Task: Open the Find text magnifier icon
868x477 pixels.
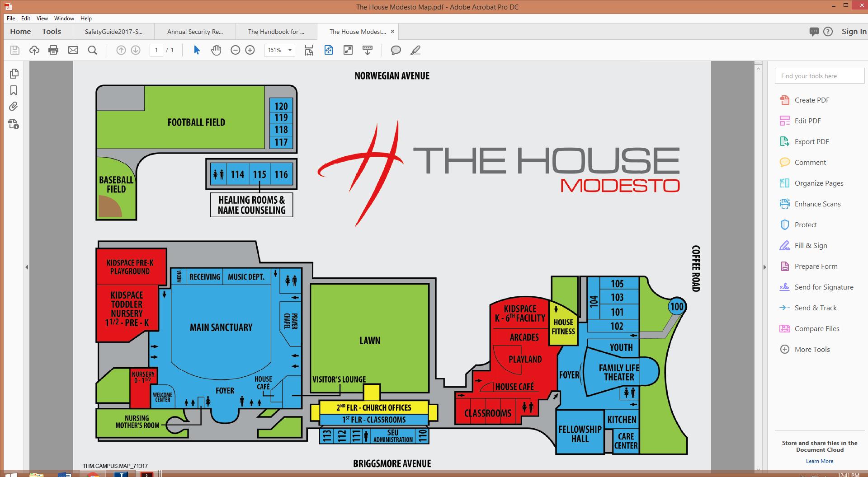Action: 93,50
